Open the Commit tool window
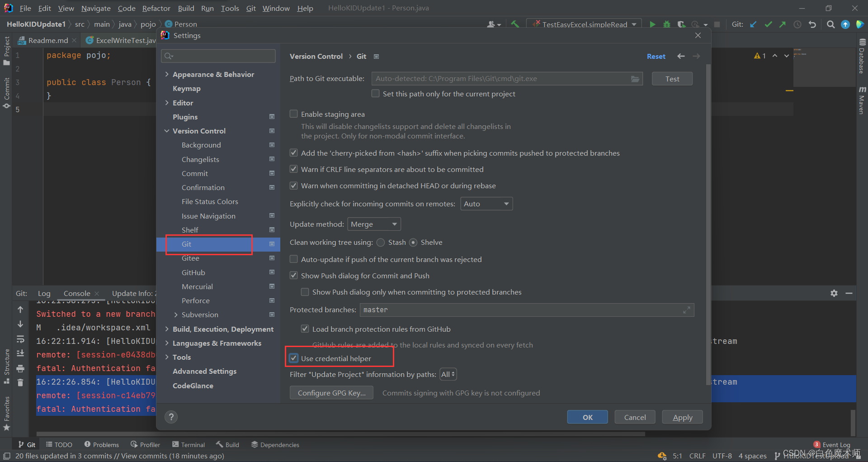Screen dimensions: 868x462 tap(6, 93)
